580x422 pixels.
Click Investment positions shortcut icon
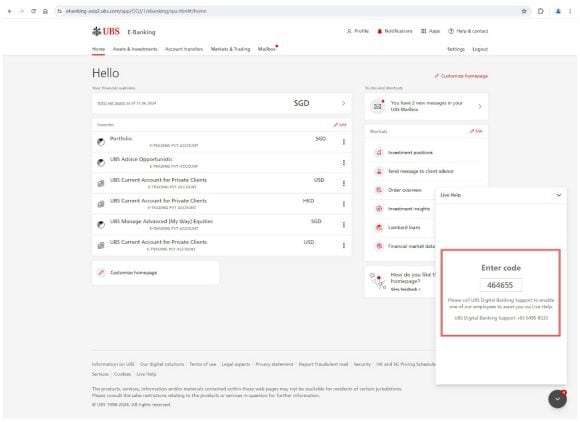click(379, 152)
